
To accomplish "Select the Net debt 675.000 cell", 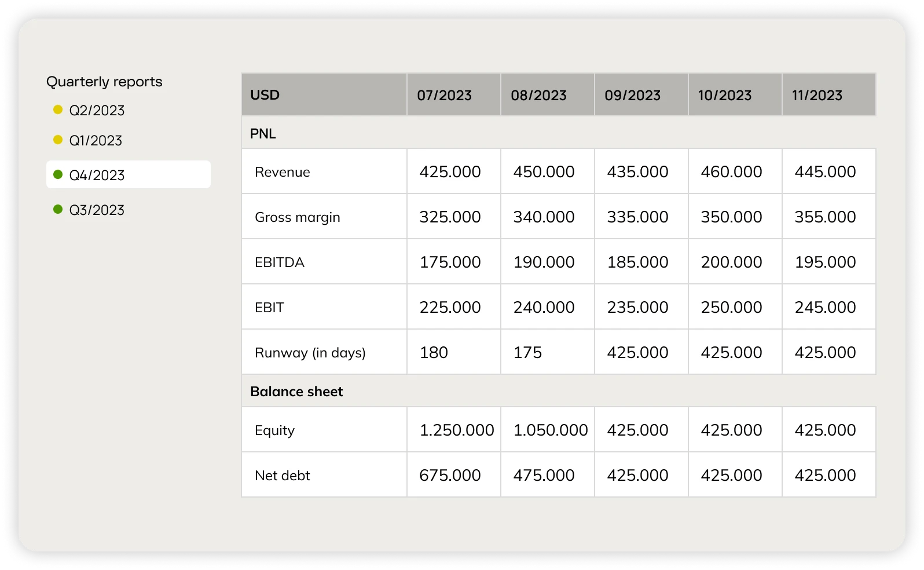I will (450, 475).
